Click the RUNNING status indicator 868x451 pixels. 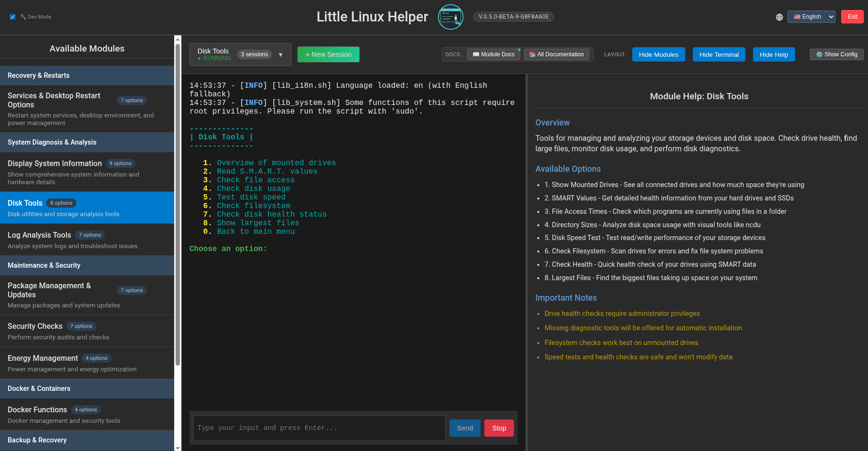point(214,58)
